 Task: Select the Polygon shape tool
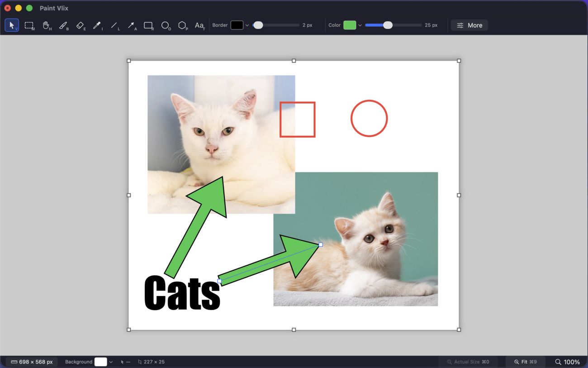click(x=183, y=25)
